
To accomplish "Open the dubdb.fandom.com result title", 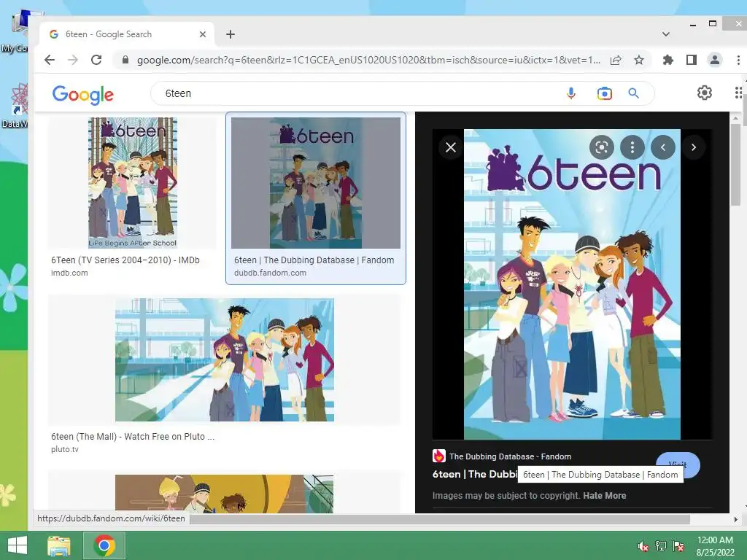I will tap(314, 260).
